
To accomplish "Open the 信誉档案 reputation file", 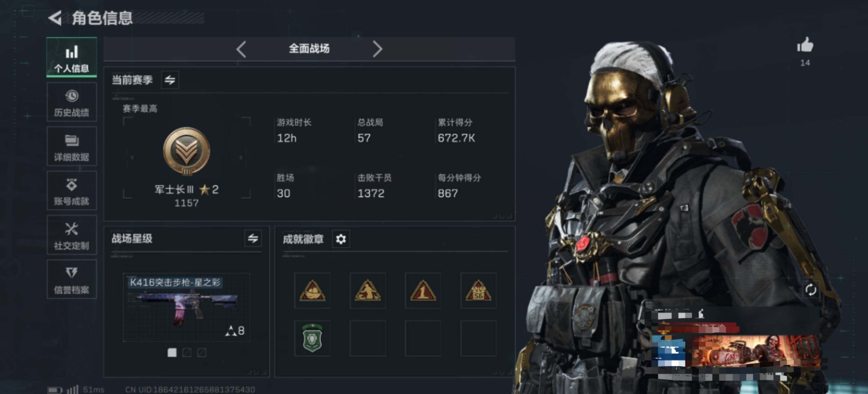I will coord(72,279).
